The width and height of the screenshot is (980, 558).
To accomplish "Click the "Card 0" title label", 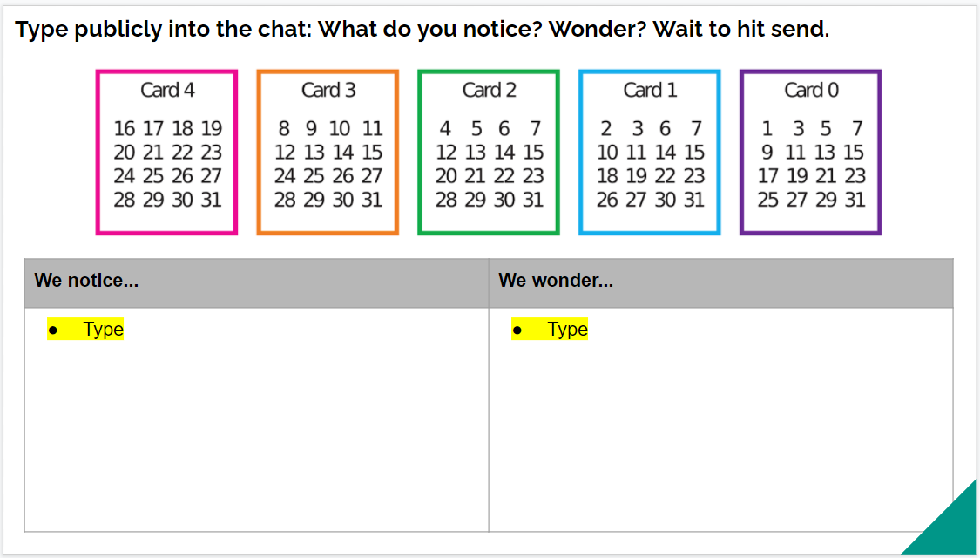I will [811, 90].
